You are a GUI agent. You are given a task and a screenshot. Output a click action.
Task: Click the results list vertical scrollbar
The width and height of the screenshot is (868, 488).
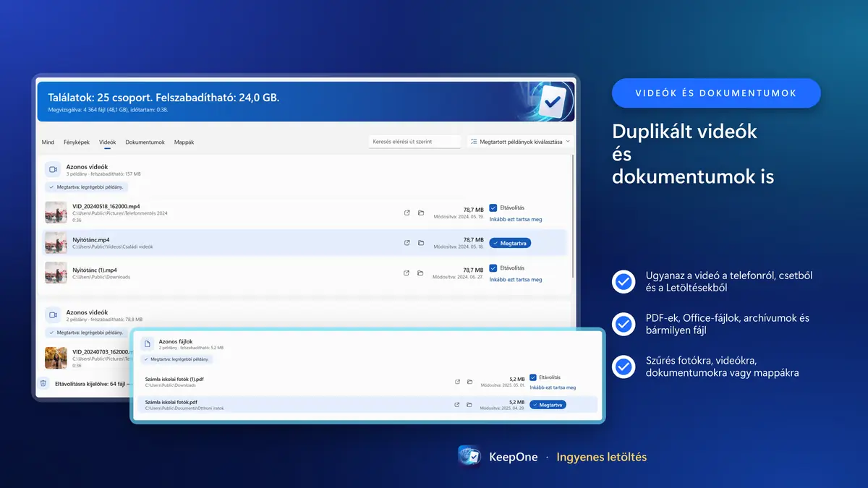pos(574,217)
